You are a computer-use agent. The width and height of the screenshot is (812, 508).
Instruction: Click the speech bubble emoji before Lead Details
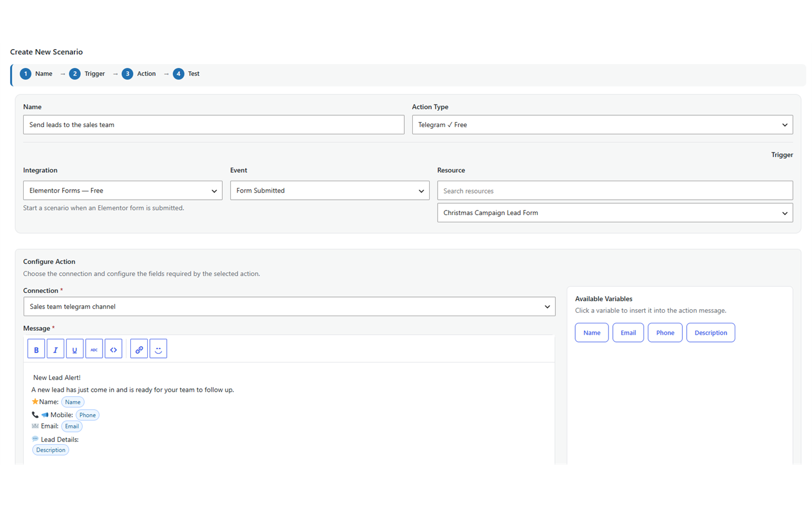click(x=35, y=439)
